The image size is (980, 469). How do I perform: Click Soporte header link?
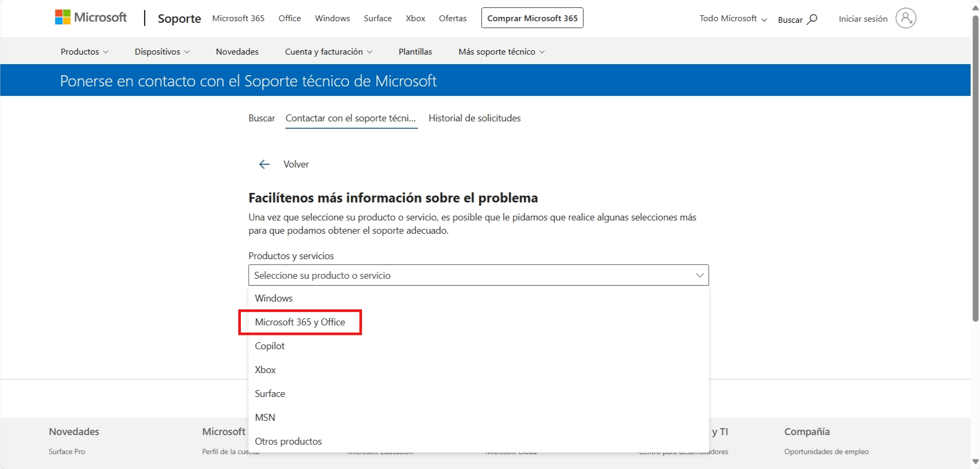pos(179,19)
